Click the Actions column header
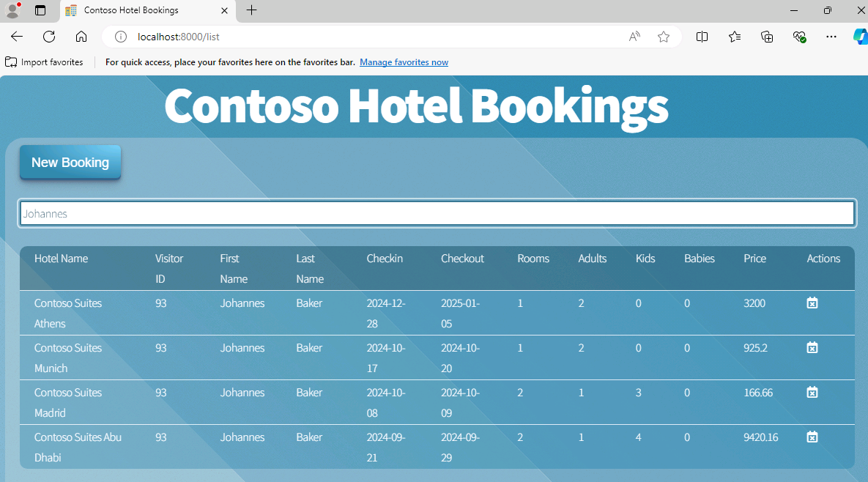The width and height of the screenshot is (868, 482). point(823,259)
